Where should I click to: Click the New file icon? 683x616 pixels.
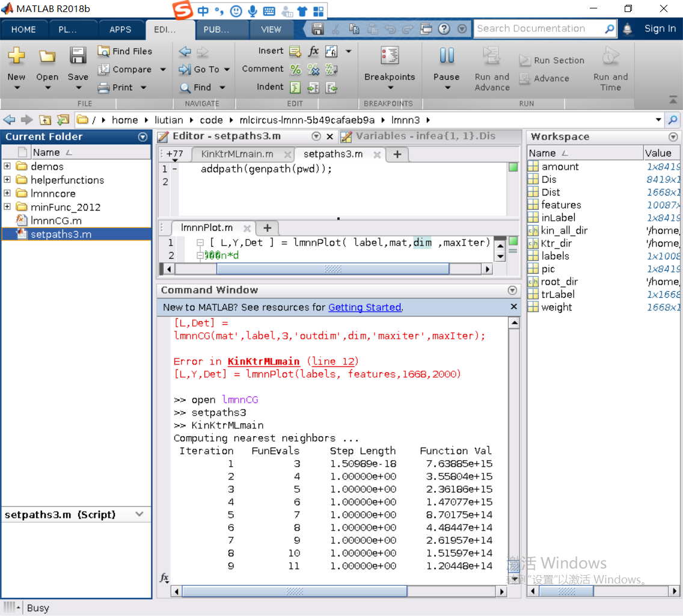click(16, 55)
